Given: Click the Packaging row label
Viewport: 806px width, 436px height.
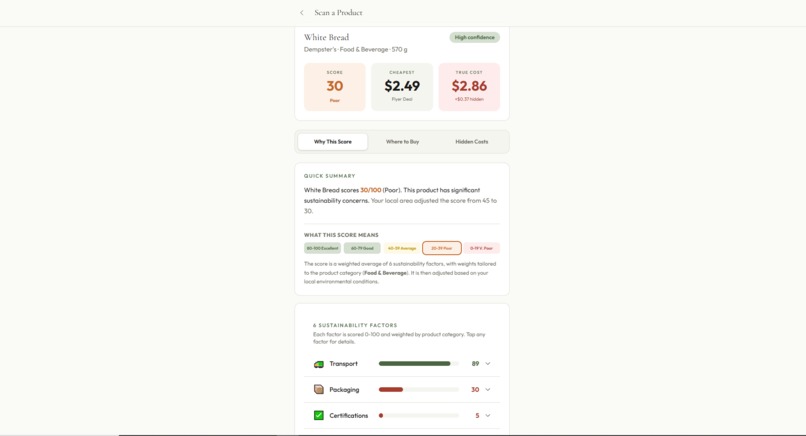Looking at the screenshot, I should coord(344,390).
